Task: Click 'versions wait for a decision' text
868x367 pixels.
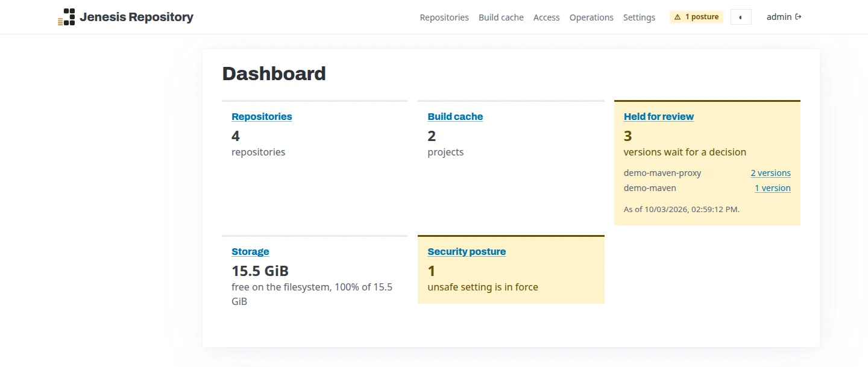Action: click(685, 152)
